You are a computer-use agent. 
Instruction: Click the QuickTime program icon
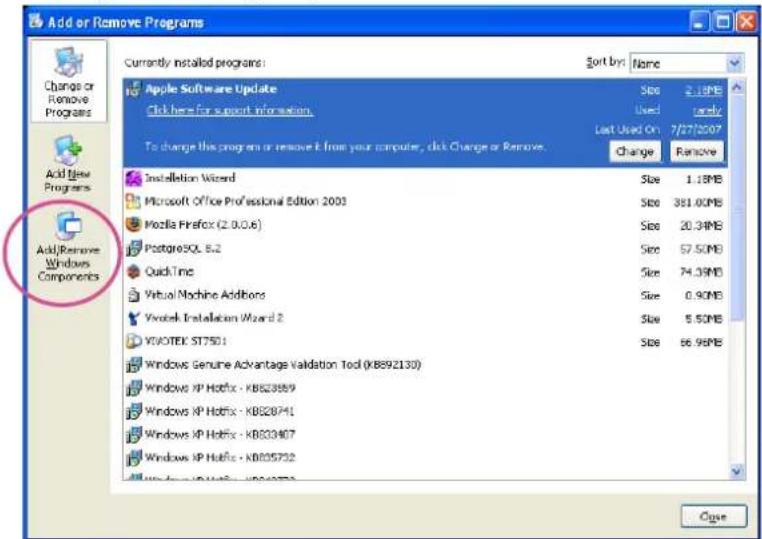pyautogui.click(x=133, y=271)
